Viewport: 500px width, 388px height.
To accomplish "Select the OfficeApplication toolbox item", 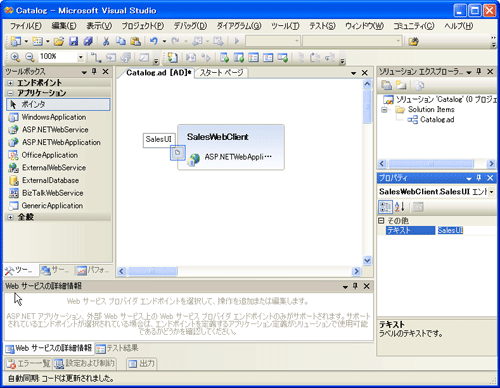I will 58,155.
